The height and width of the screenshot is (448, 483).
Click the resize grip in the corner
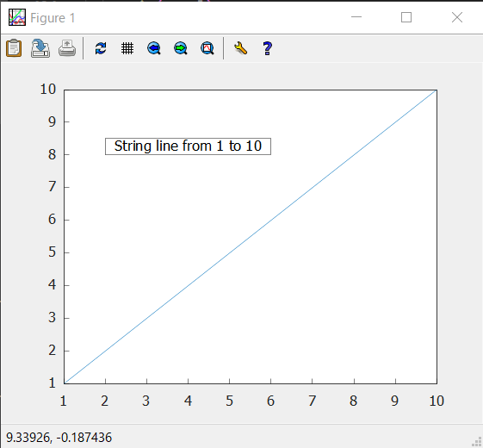(x=477, y=442)
